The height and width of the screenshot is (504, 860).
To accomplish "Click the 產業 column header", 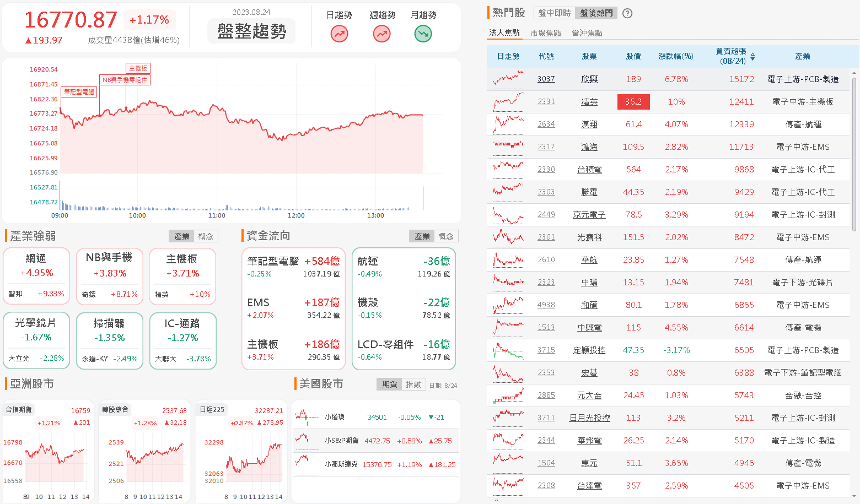I will pyautogui.click(x=803, y=57).
